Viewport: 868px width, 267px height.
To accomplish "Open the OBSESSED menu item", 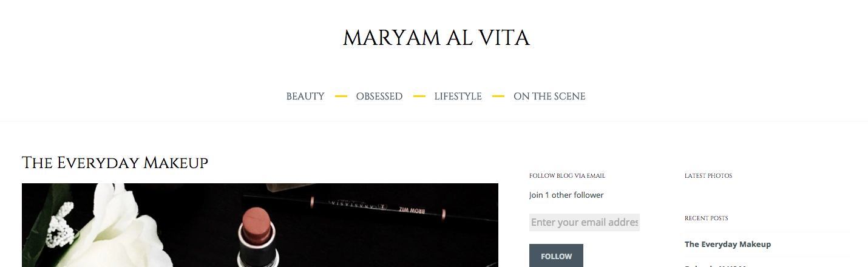I will [379, 96].
